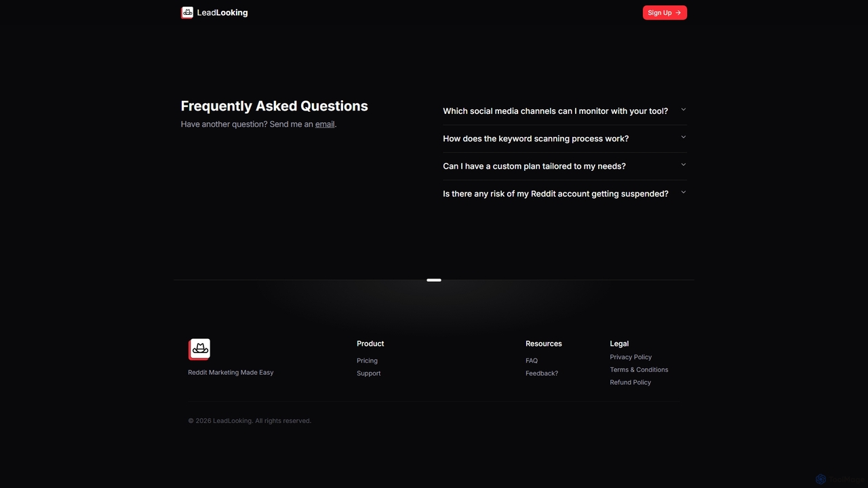Open the Feedback? link
This screenshot has height=488, width=868.
[542, 373]
